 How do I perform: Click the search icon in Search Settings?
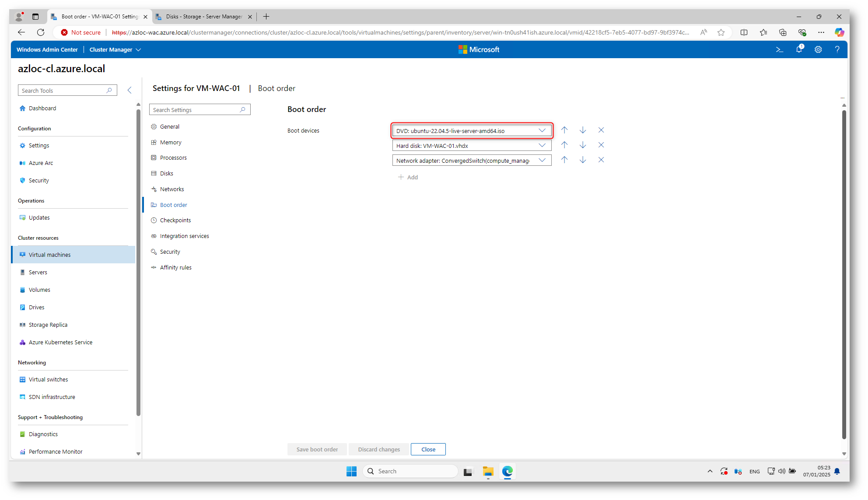coord(243,110)
